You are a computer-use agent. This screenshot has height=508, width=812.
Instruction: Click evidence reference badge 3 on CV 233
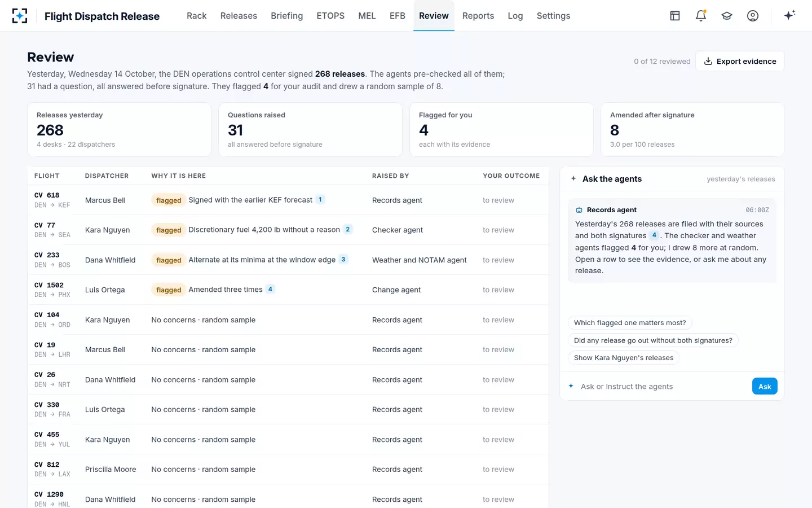pyautogui.click(x=343, y=260)
